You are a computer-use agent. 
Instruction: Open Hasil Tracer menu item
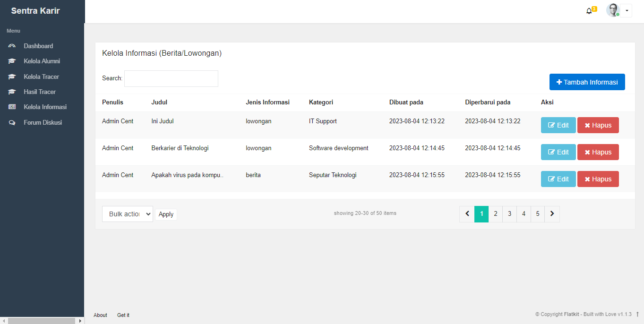click(x=40, y=92)
